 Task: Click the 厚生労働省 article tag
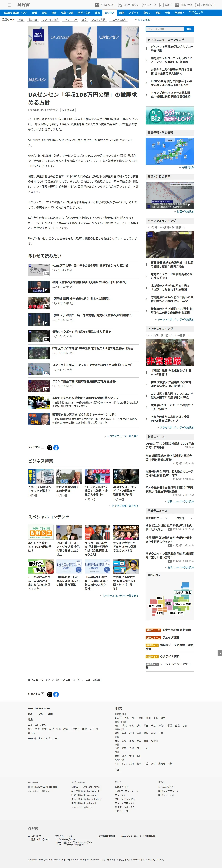pos(68,110)
